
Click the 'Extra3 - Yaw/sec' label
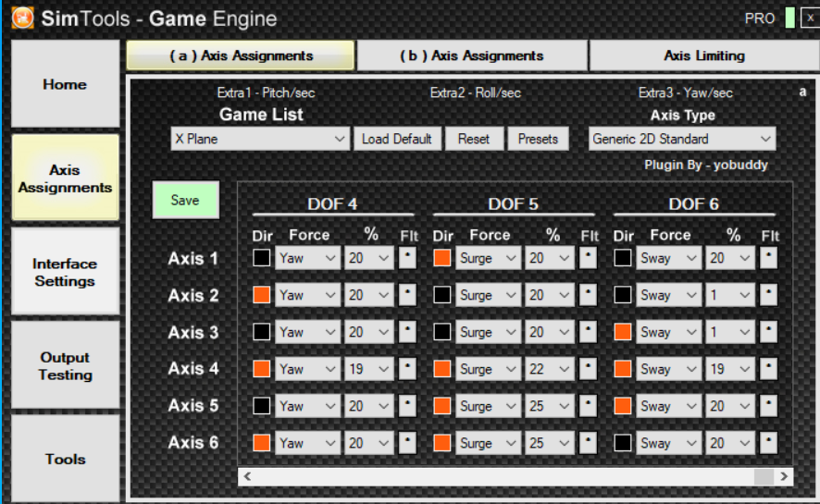686,93
